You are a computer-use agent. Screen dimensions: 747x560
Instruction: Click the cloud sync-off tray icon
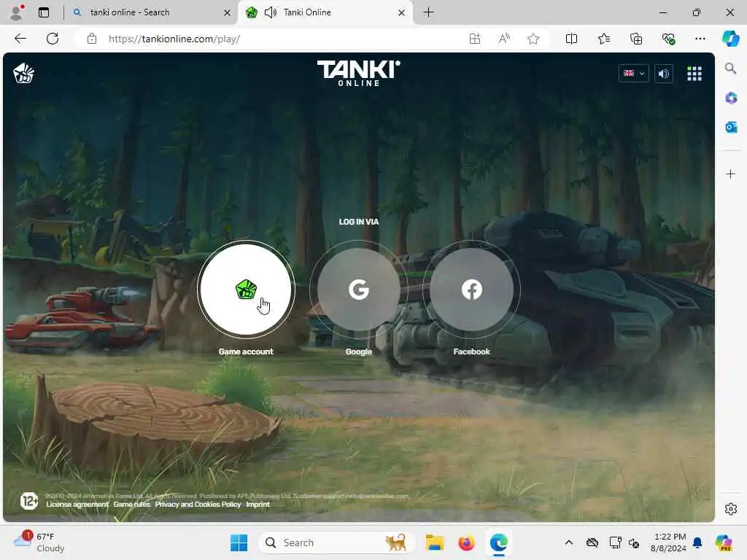coord(592,542)
